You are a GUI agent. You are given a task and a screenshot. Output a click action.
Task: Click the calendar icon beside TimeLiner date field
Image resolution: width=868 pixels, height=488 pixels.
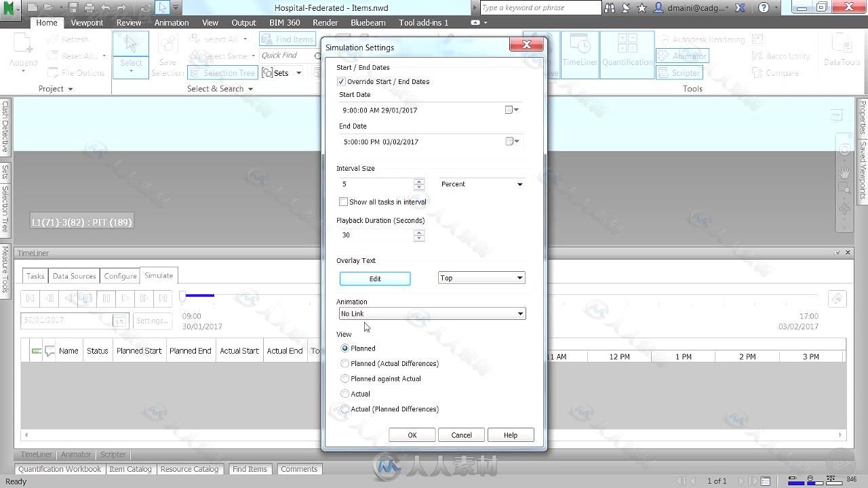[x=119, y=321]
